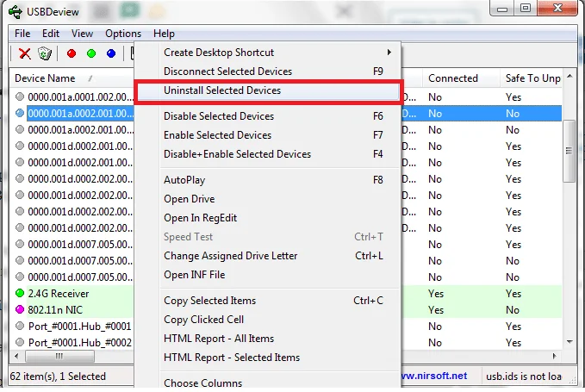The width and height of the screenshot is (585, 392).
Task: Sort by the Connected column header
Action: pyautogui.click(x=452, y=78)
